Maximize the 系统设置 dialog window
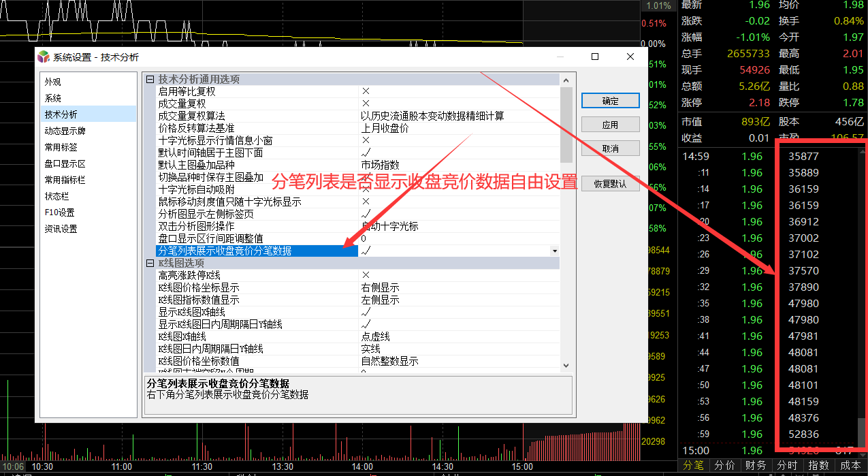868x476 pixels. click(x=595, y=57)
